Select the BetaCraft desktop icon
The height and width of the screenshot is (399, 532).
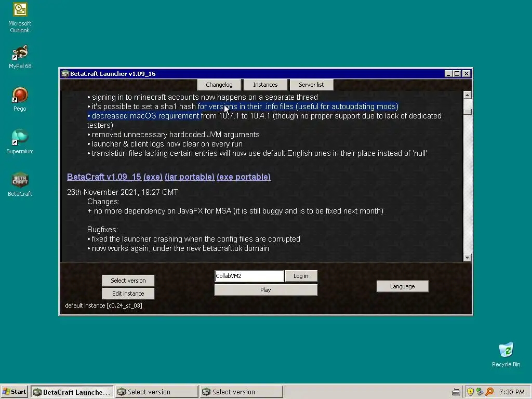pyautogui.click(x=20, y=184)
